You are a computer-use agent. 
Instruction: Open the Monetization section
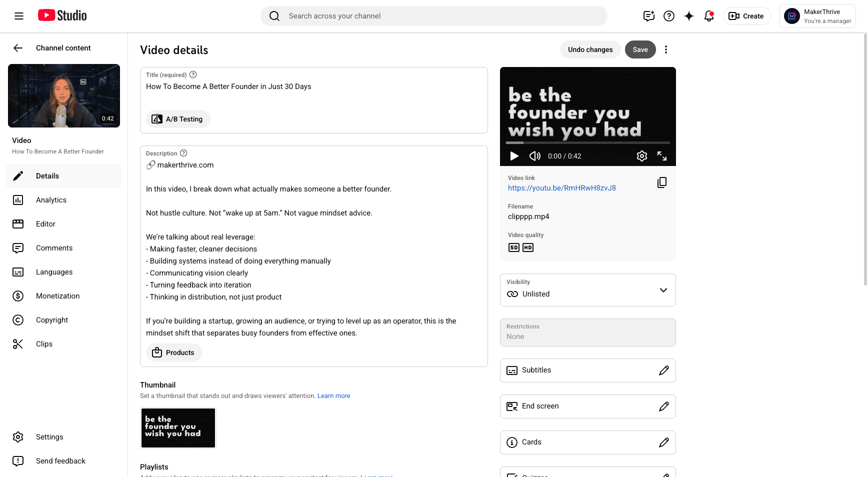(64, 296)
